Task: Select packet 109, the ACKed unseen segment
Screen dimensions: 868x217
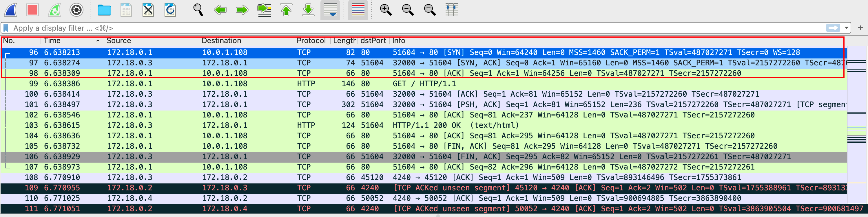Action: (x=424, y=188)
